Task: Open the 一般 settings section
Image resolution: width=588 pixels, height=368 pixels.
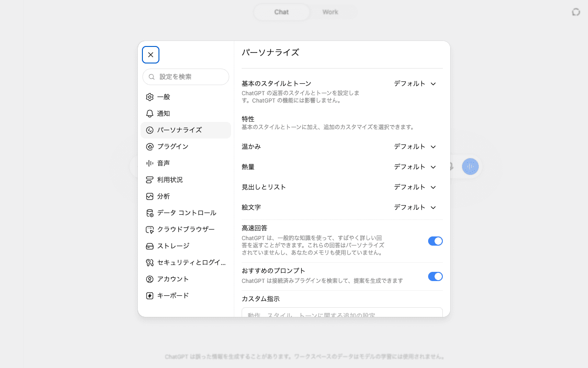Action: (x=186, y=97)
